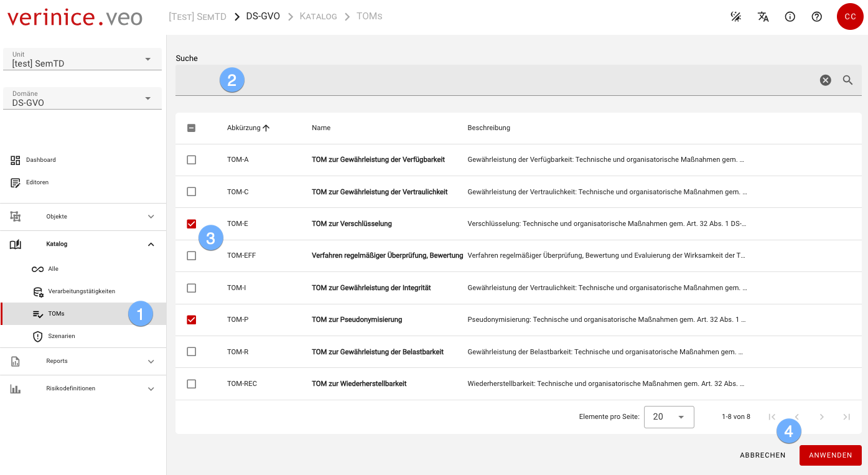Clear the search field with X icon
Viewport: 868px width, 475px height.
point(825,80)
